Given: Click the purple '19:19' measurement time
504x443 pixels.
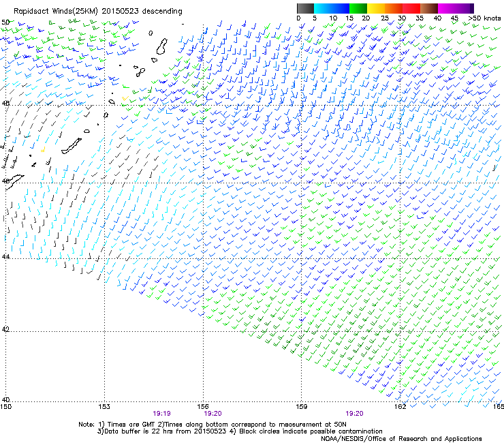Looking at the screenshot, I should click(161, 414).
